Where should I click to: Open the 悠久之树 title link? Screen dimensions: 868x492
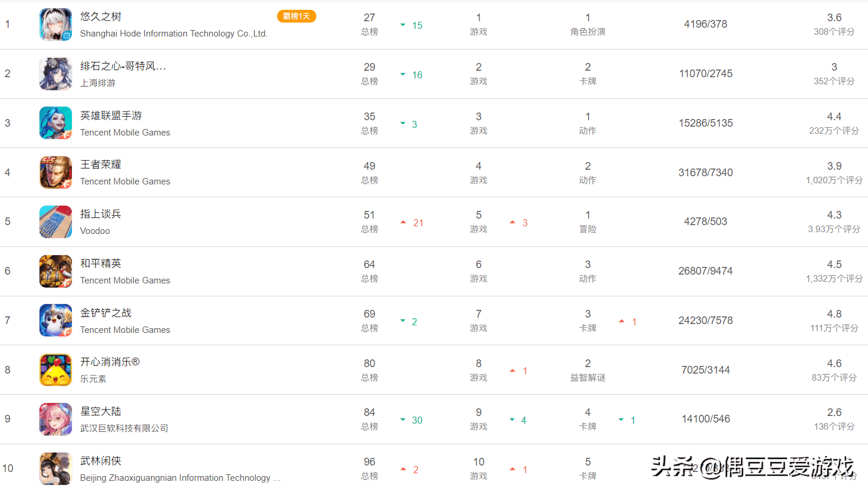click(101, 16)
